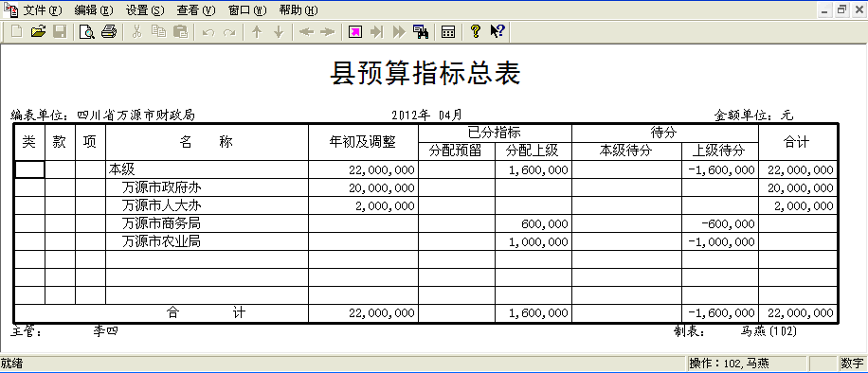The width and height of the screenshot is (868, 373).
Task: Click the 金额单位：元 label
Action: 753,115
